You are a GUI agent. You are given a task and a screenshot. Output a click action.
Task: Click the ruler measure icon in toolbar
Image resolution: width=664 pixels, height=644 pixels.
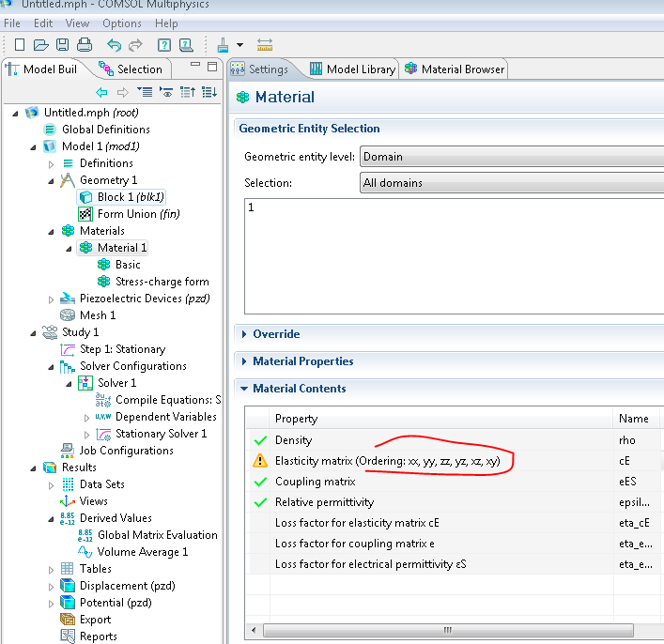click(x=264, y=44)
